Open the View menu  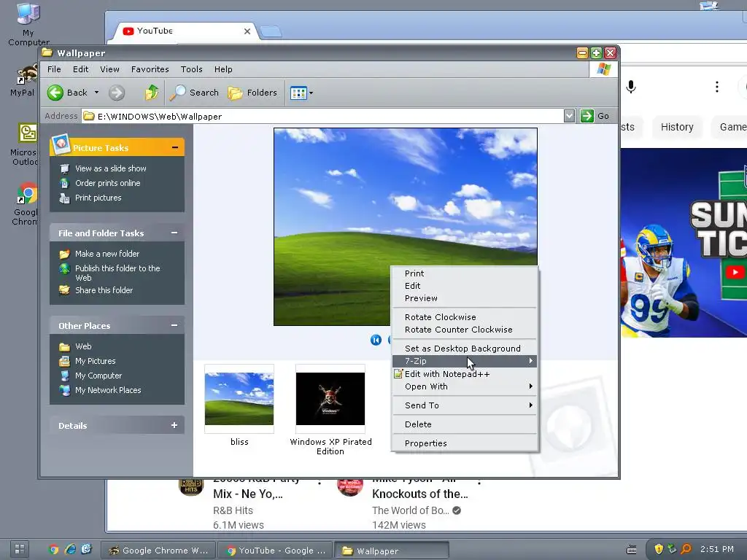tap(109, 69)
